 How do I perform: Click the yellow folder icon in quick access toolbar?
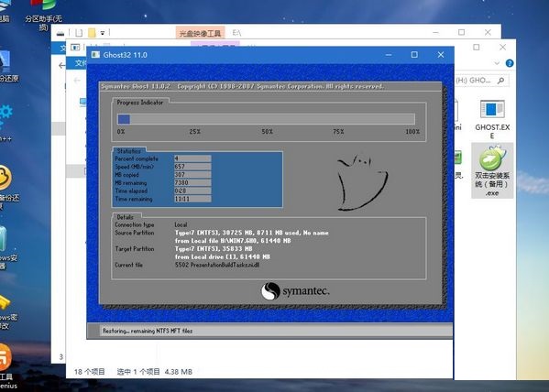click(x=92, y=33)
